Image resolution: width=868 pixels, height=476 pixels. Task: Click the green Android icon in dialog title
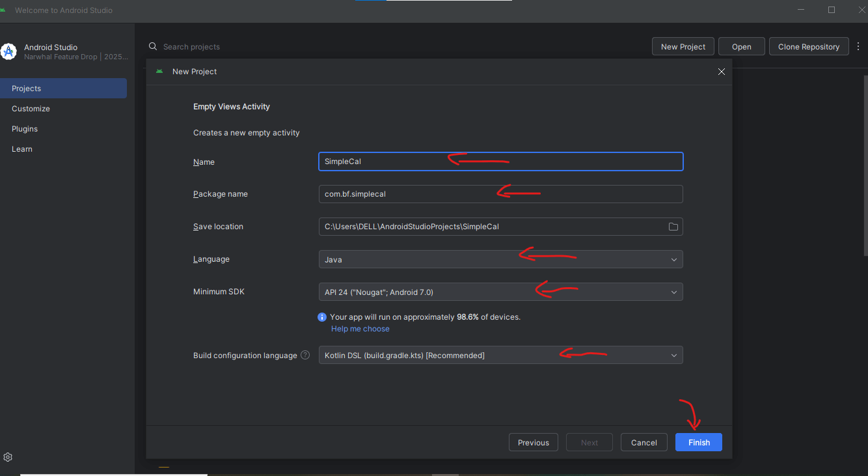[159, 72]
